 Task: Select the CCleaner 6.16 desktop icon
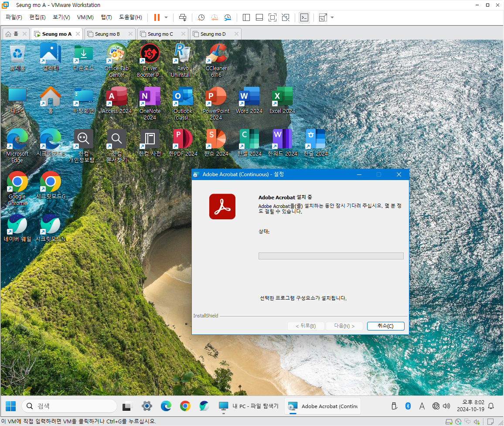pyautogui.click(x=216, y=61)
